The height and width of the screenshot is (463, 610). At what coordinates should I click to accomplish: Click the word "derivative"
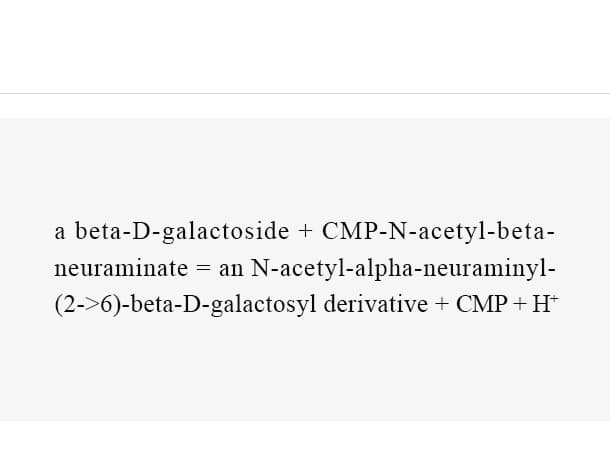pos(375,304)
